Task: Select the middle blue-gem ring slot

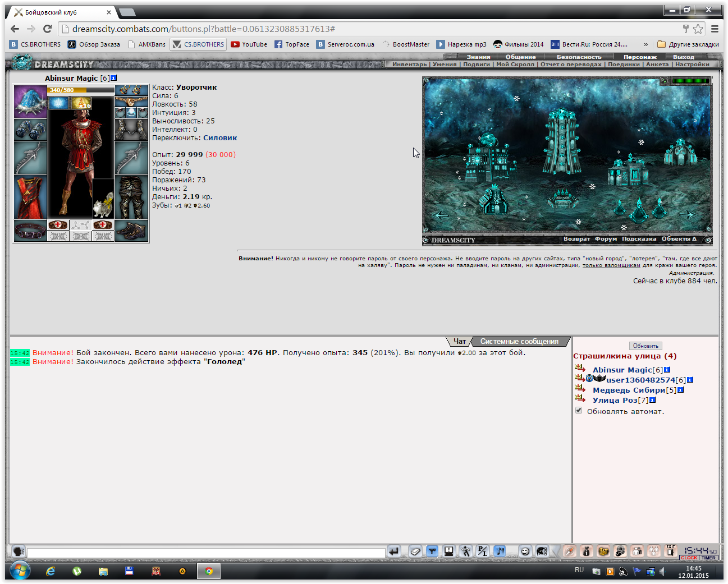Action: click(x=131, y=112)
